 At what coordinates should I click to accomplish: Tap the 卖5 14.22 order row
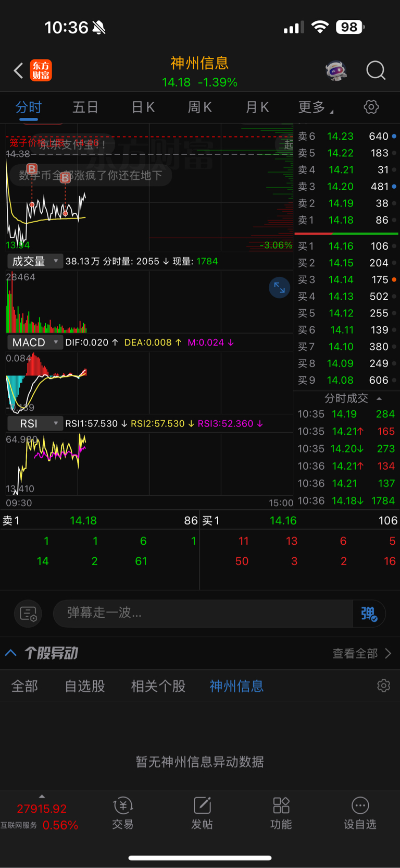(347, 153)
